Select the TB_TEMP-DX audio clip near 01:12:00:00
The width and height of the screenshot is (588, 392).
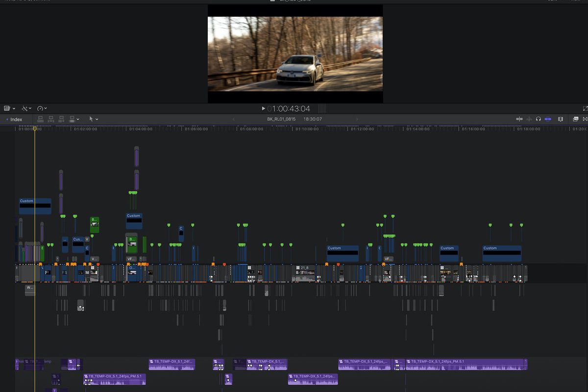365,365
